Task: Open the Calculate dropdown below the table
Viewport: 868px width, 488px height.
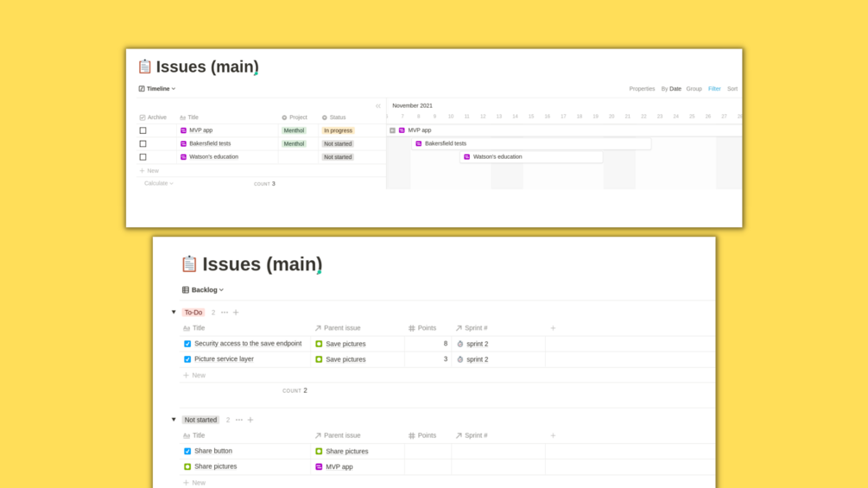Action: click(158, 183)
